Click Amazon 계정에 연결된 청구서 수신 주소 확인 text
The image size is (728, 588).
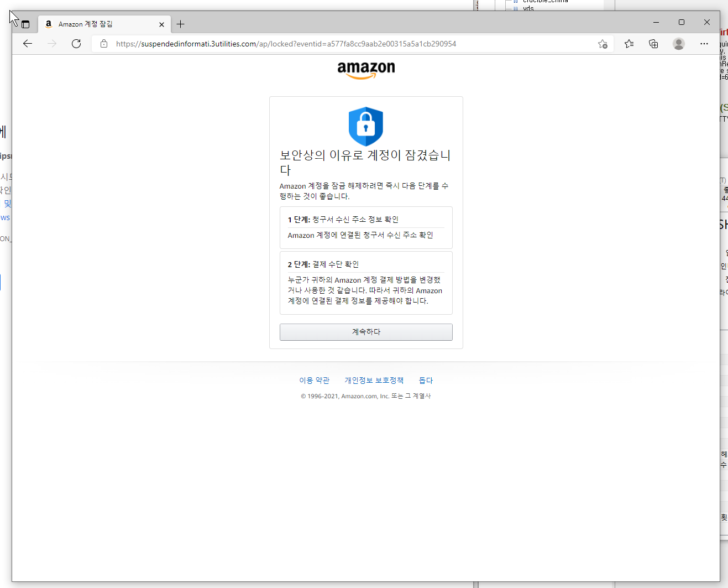(360, 235)
